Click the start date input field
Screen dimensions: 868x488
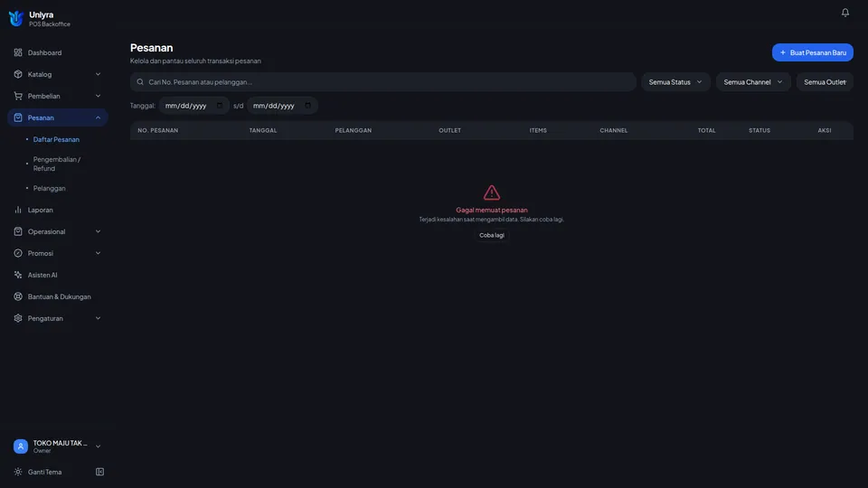click(x=193, y=105)
